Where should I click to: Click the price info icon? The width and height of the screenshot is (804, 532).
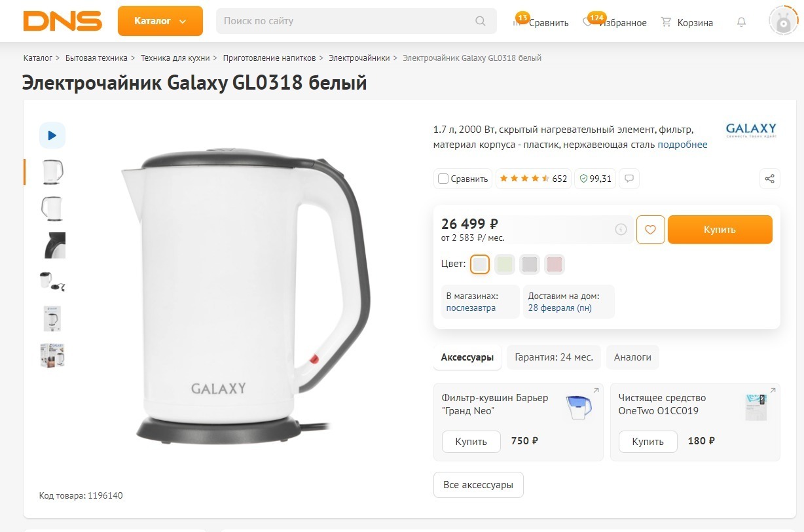[x=621, y=230]
